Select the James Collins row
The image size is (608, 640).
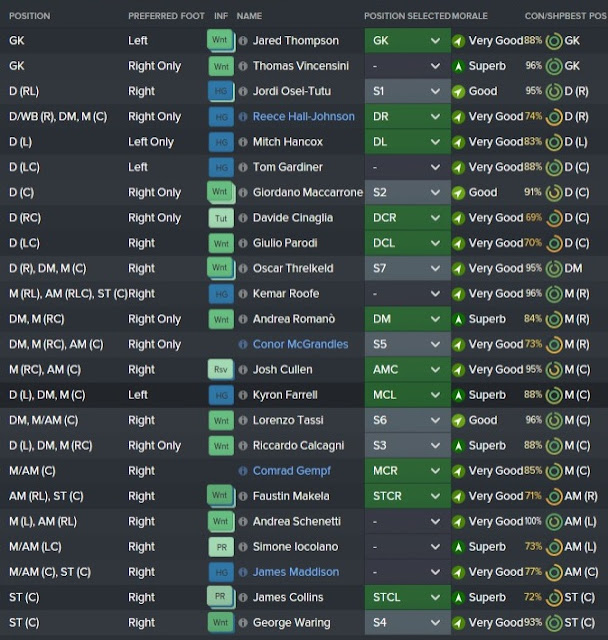(x=304, y=597)
